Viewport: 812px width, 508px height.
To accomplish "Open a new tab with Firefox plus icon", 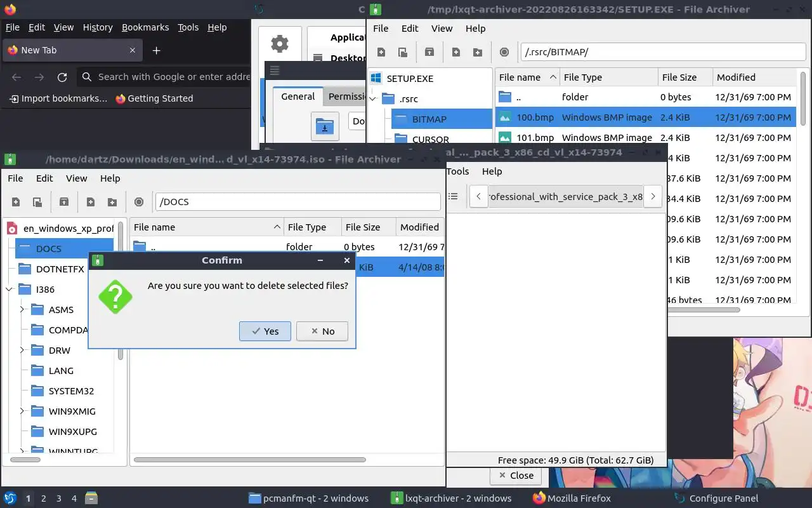I will pos(157,50).
